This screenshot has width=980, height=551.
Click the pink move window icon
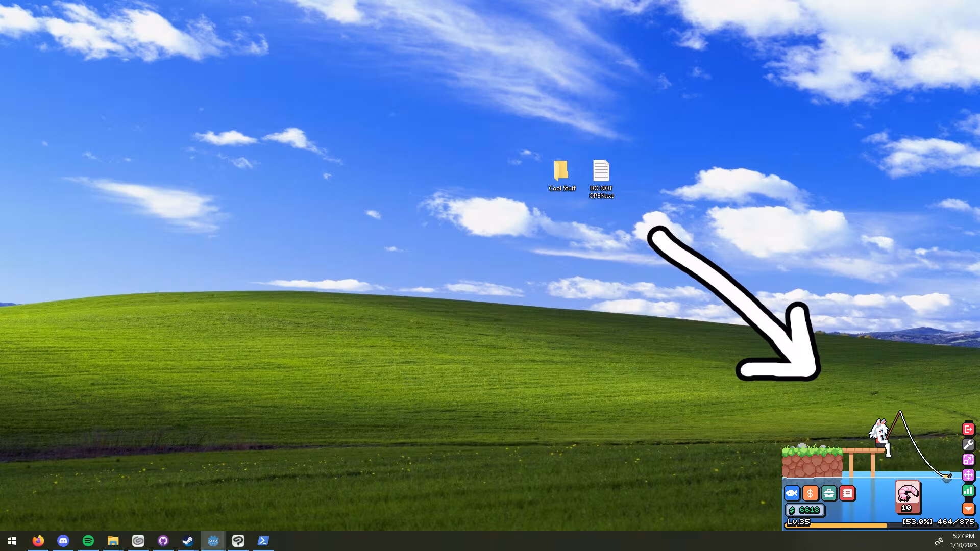coord(968,475)
